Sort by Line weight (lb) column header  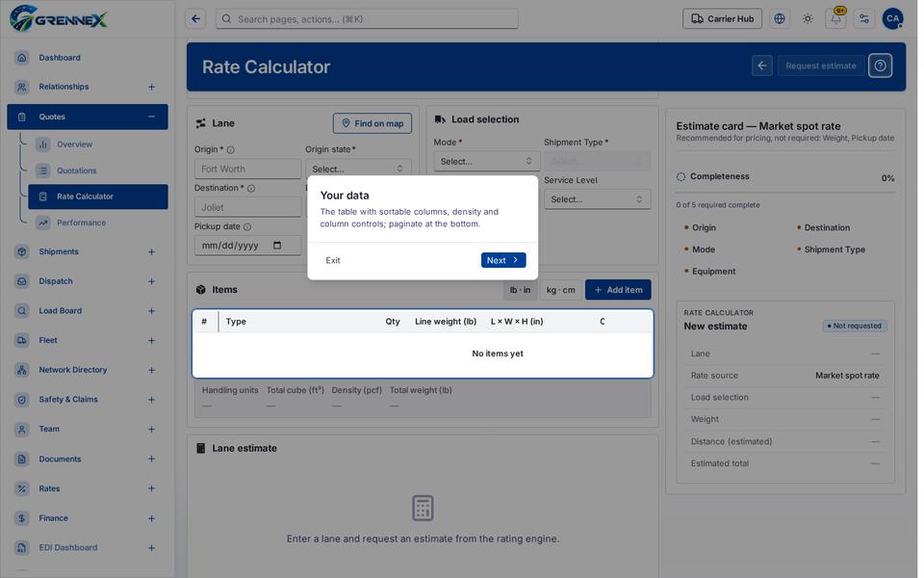(x=446, y=322)
